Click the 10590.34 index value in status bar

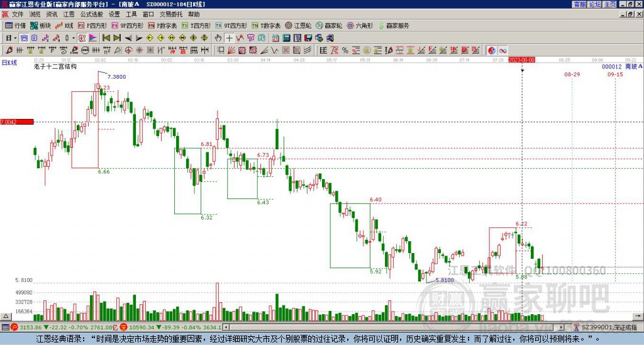coord(143,327)
